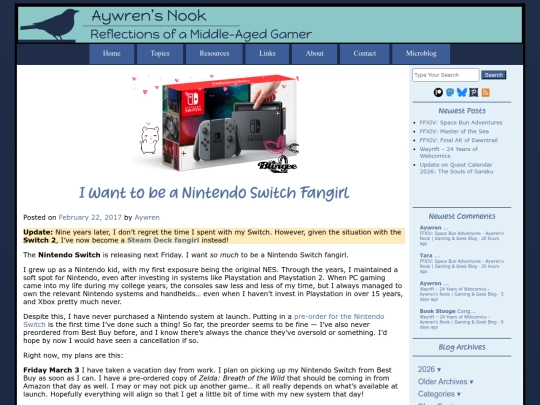Screen dimensions: 540x405
Task: Open the Contact menu item
Action: (x=365, y=54)
